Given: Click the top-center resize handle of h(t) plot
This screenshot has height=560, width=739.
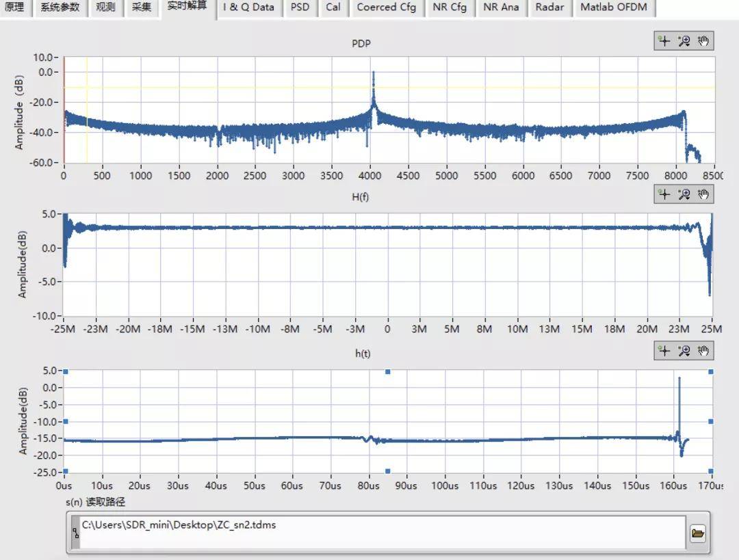Looking at the screenshot, I should (x=388, y=371).
